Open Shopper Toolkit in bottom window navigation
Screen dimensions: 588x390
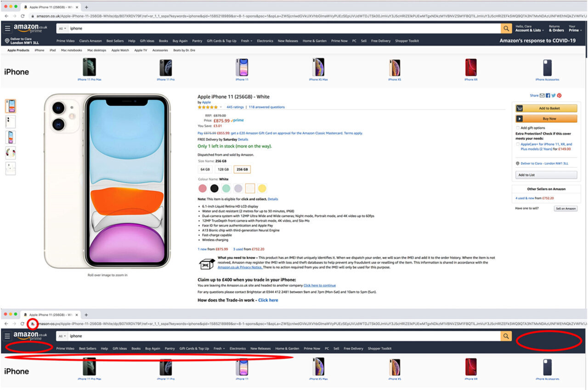coord(380,349)
